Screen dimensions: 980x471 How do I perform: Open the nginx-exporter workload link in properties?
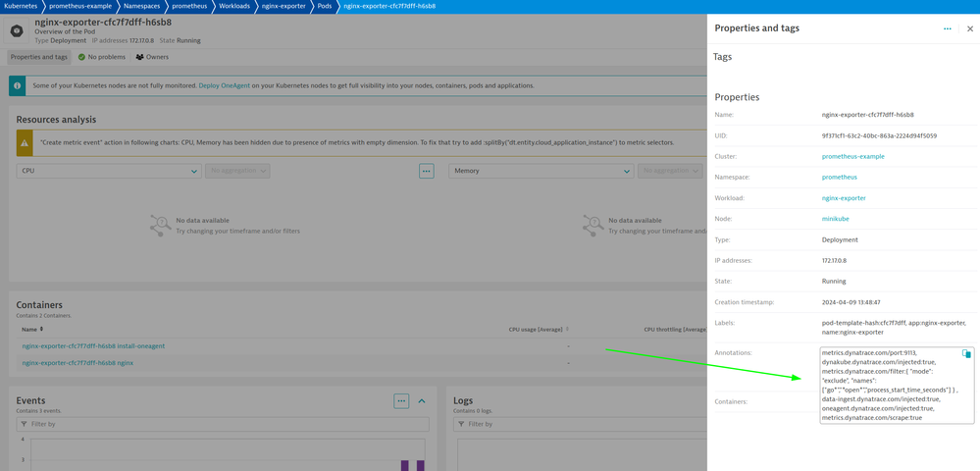click(844, 198)
